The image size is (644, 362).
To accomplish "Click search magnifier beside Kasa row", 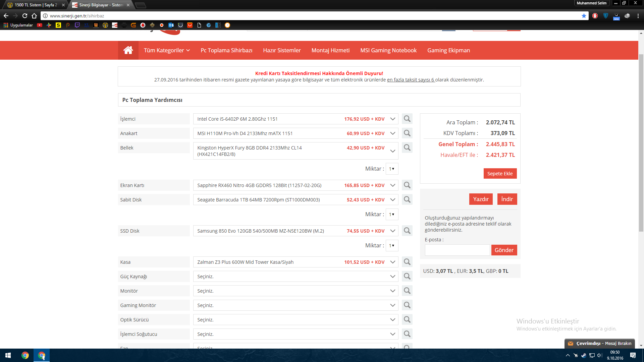I will pyautogui.click(x=407, y=262).
